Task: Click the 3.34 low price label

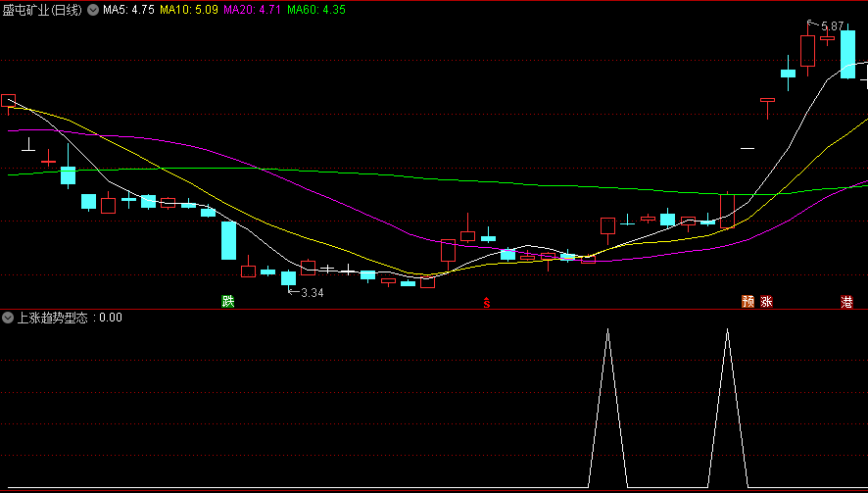Action: click(x=313, y=292)
